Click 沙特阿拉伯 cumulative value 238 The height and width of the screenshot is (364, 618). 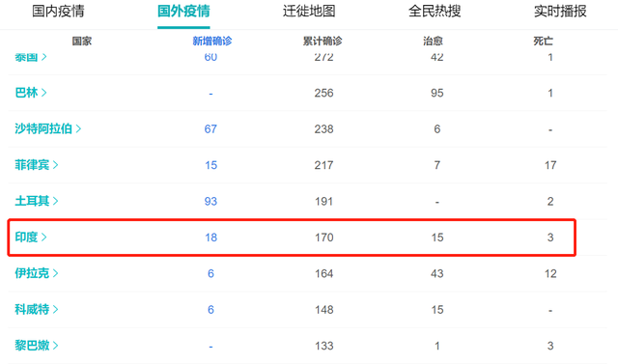point(324,129)
